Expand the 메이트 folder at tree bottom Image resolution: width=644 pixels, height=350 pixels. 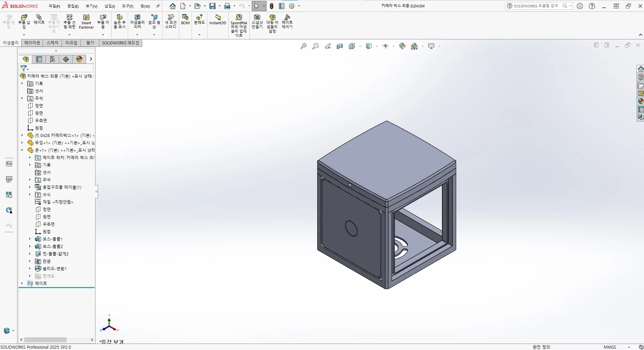click(x=22, y=283)
